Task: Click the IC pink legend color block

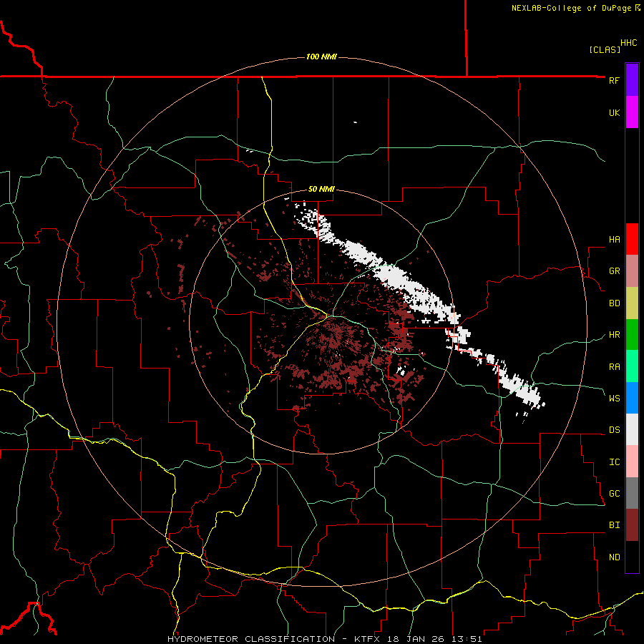Action: 632,462
